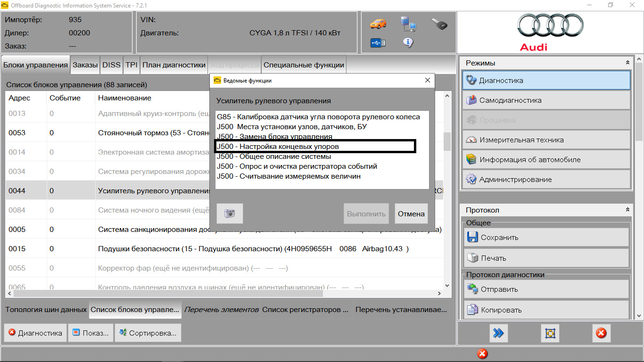Click Отправить diagnostic protocol button
Screen dimensions: 644x362
(x=546, y=289)
